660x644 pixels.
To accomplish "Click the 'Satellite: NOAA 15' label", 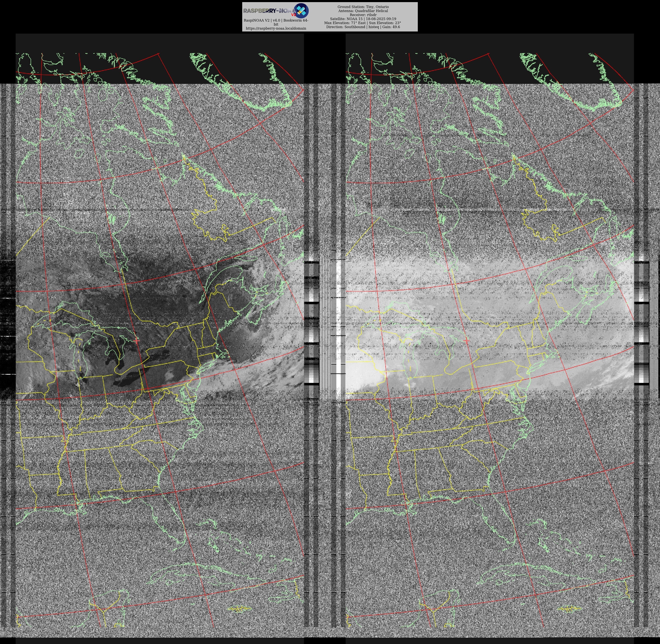I will pos(345,19).
